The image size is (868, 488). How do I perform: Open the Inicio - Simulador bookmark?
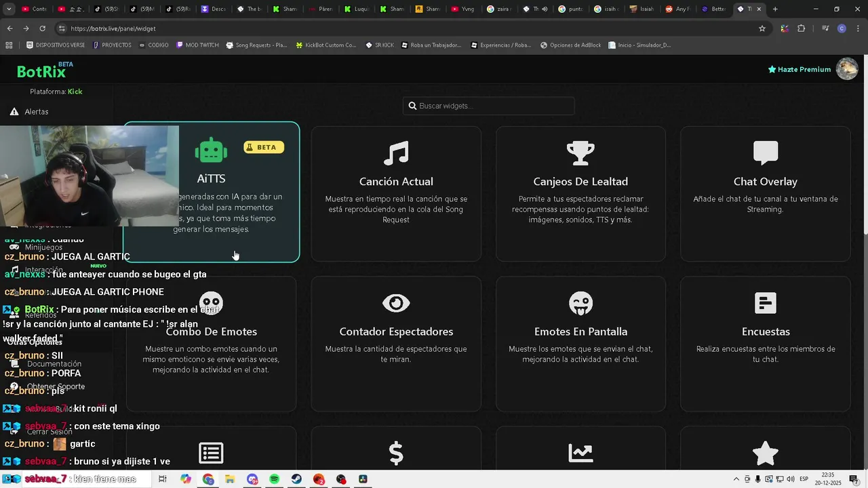tap(639, 45)
